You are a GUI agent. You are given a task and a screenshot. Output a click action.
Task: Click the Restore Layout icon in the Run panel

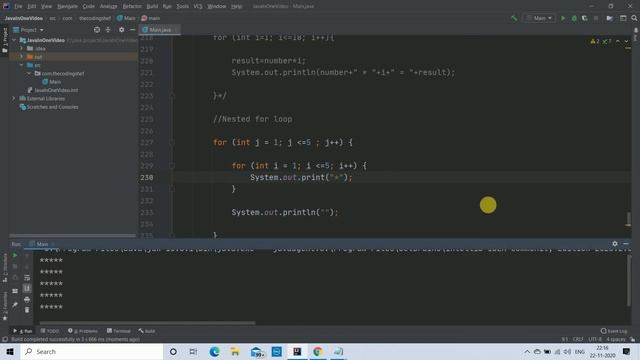click(x=15, y=291)
